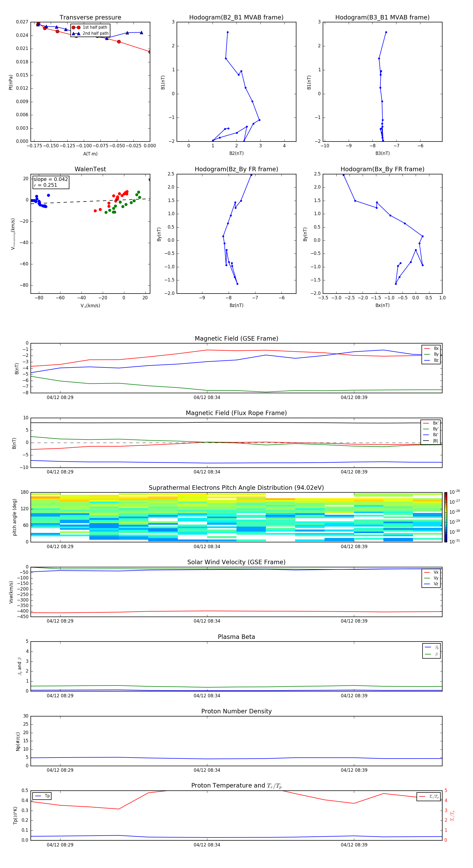The image size is (473, 868).
Task: Click '04/12 08:34' under GSE magnetic field plot
Action: (207, 398)
